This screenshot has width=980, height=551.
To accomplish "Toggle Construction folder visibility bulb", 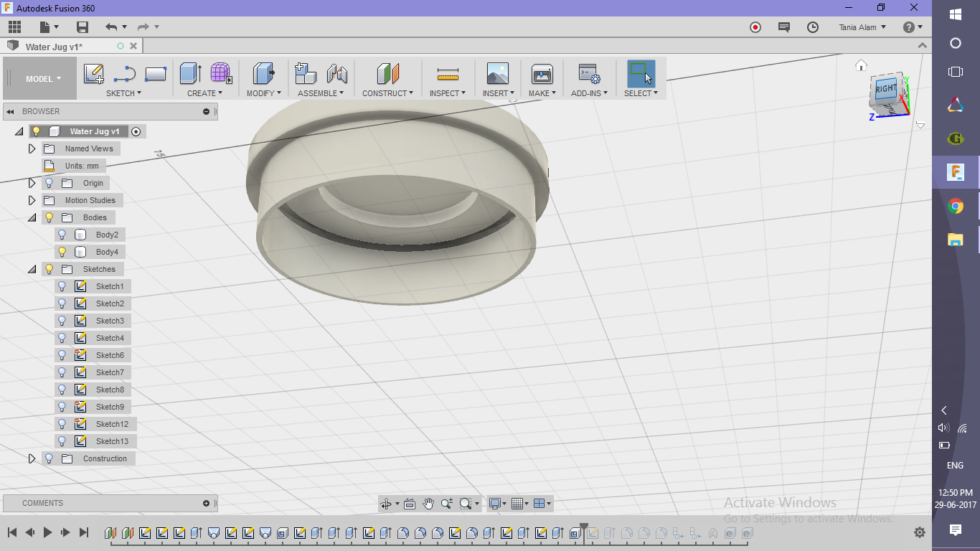I will click(50, 458).
